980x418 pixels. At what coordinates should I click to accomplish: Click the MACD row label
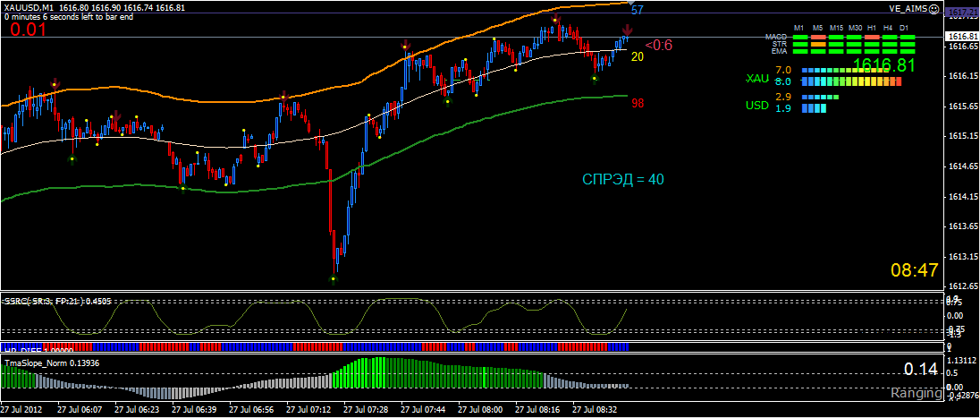click(775, 37)
